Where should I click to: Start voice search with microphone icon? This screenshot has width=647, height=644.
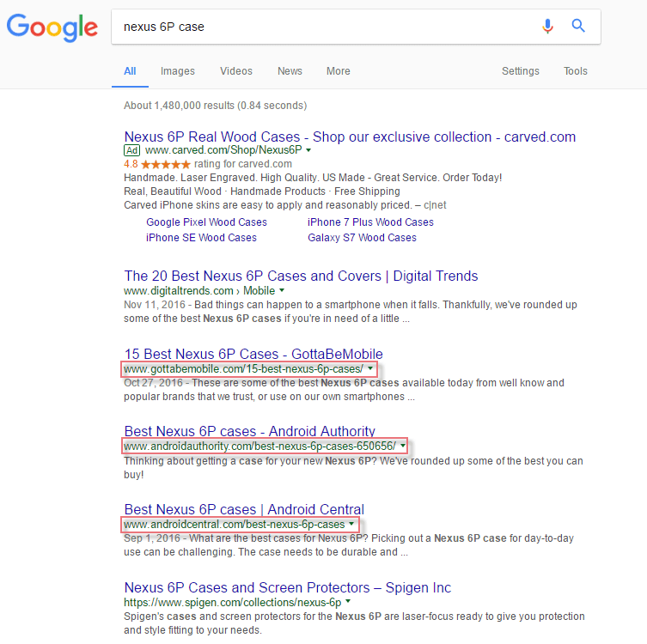tap(547, 27)
